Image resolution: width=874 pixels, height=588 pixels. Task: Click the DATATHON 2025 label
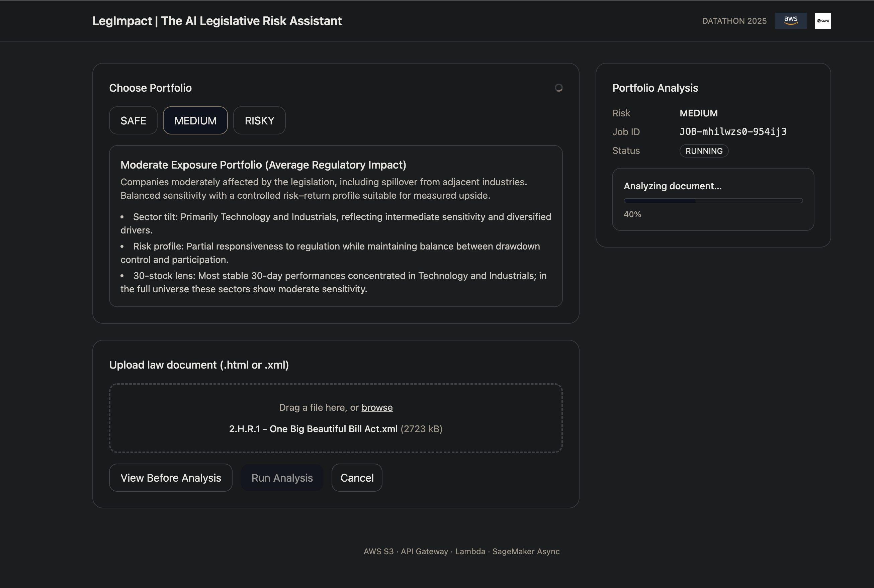734,21
